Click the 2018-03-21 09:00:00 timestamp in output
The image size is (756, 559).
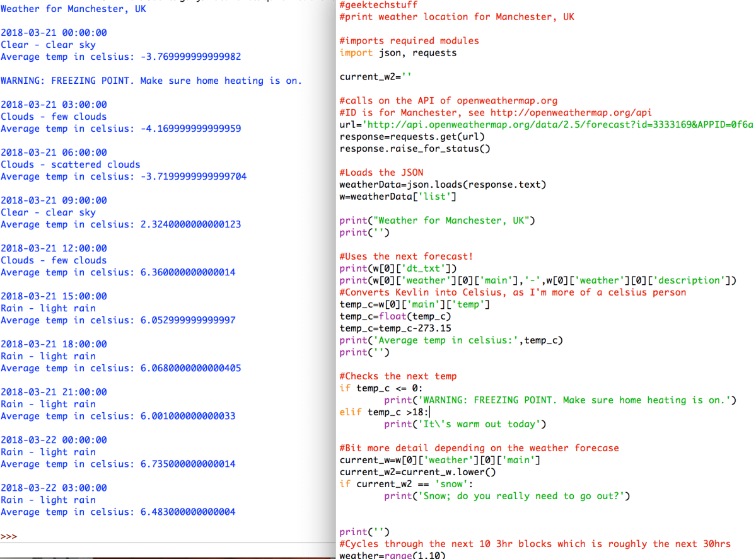tap(54, 200)
